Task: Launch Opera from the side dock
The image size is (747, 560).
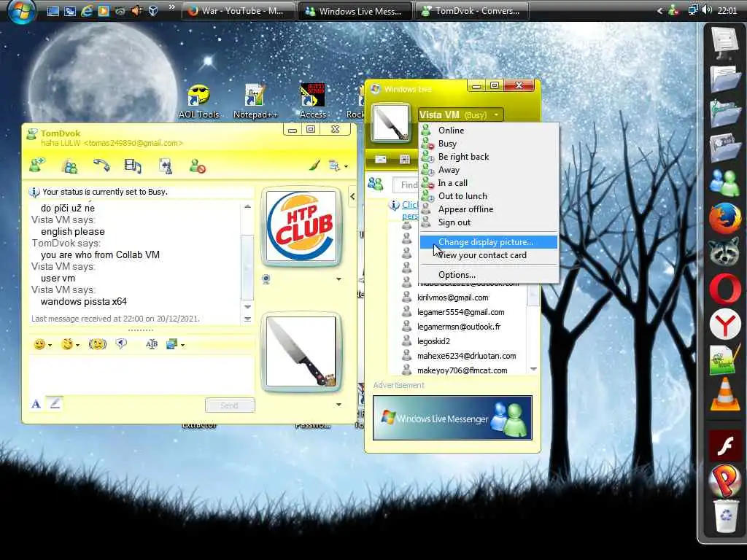Action: [x=724, y=289]
